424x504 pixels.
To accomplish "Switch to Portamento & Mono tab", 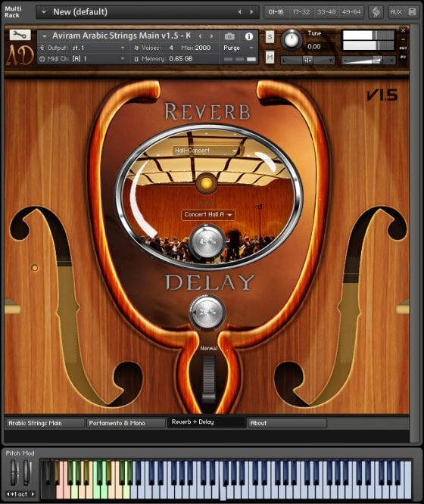I will coord(126,423).
